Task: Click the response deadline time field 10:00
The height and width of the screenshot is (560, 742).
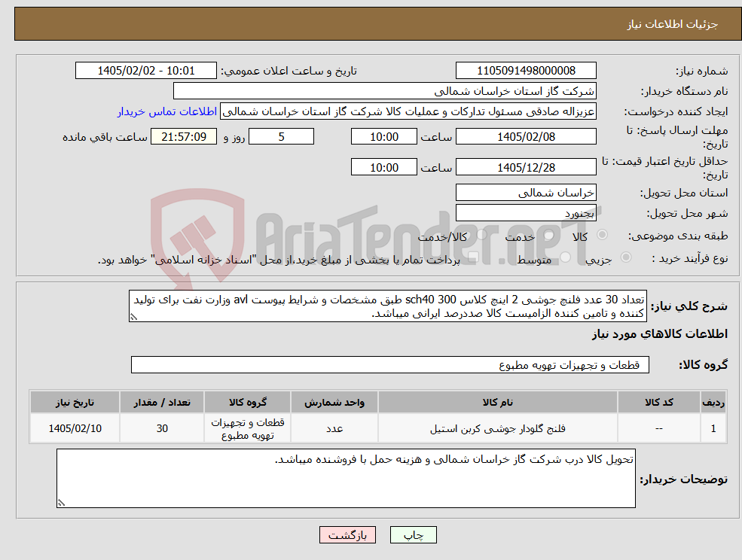Action: pos(383,137)
